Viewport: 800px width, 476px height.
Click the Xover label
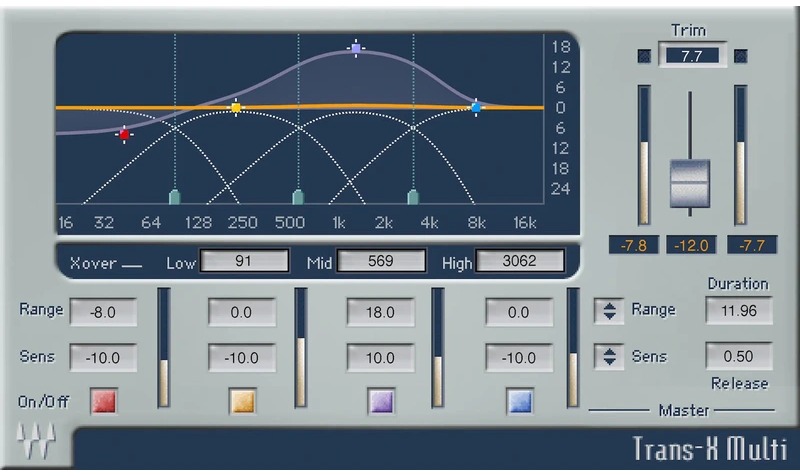pos(93,263)
